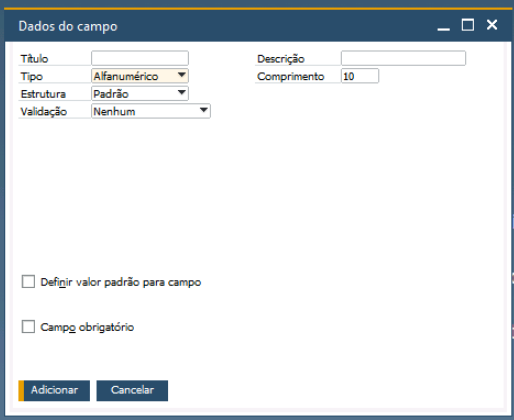Click the Título input field
Image resolution: width=514 pixels, height=420 pixels.
(140, 58)
